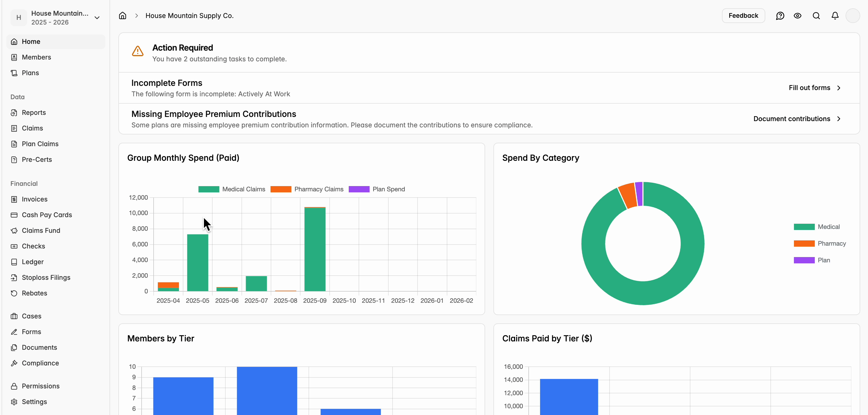
Task: Click the Document contributions chevron
Action: point(839,119)
